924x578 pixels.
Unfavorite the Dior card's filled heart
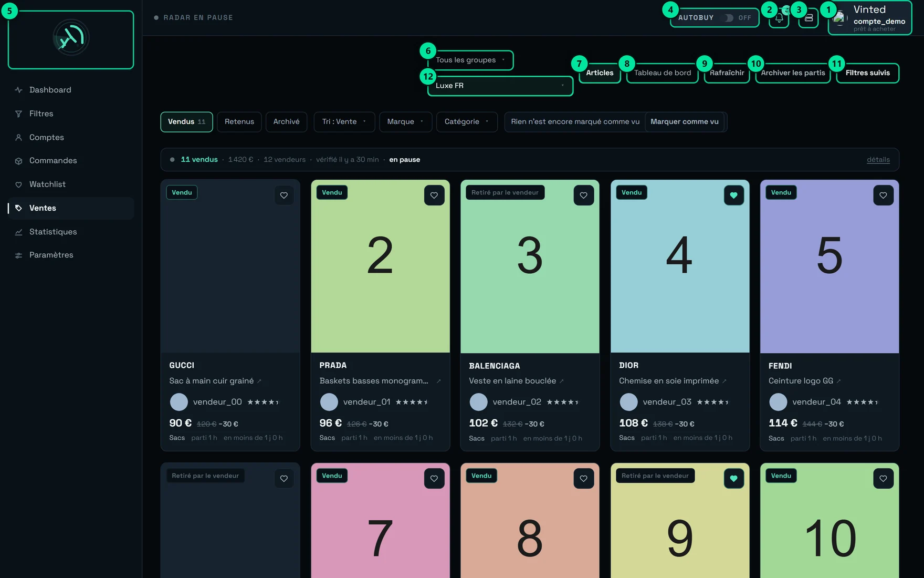click(x=734, y=195)
